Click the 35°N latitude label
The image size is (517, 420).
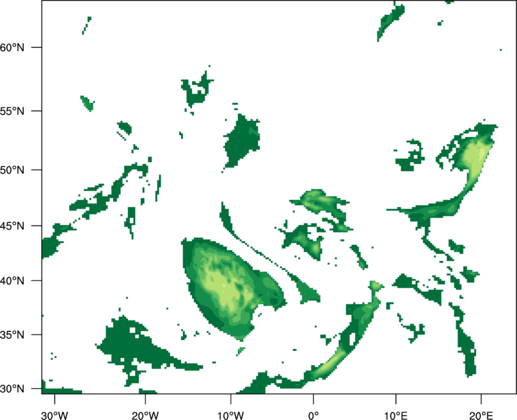point(12,335)
